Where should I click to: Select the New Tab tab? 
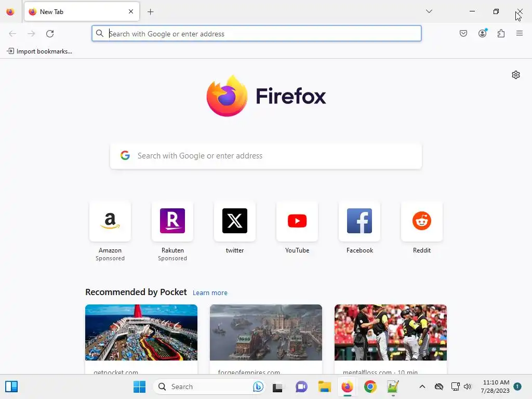coord(82,11)
